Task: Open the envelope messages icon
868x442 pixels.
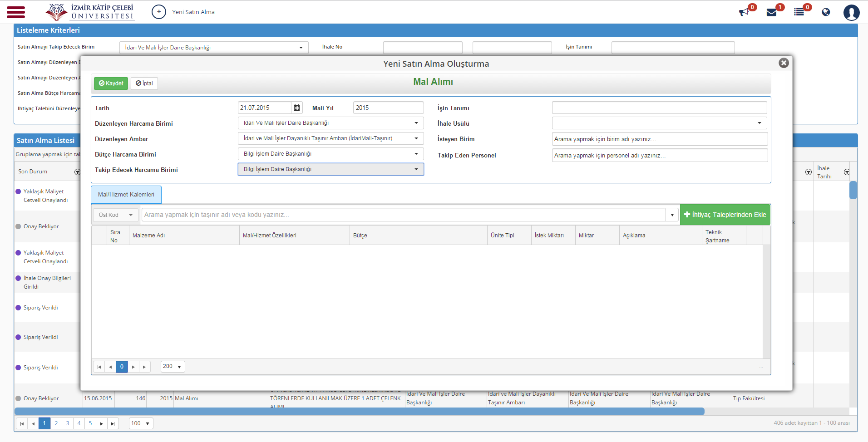Action: point(771,12)
